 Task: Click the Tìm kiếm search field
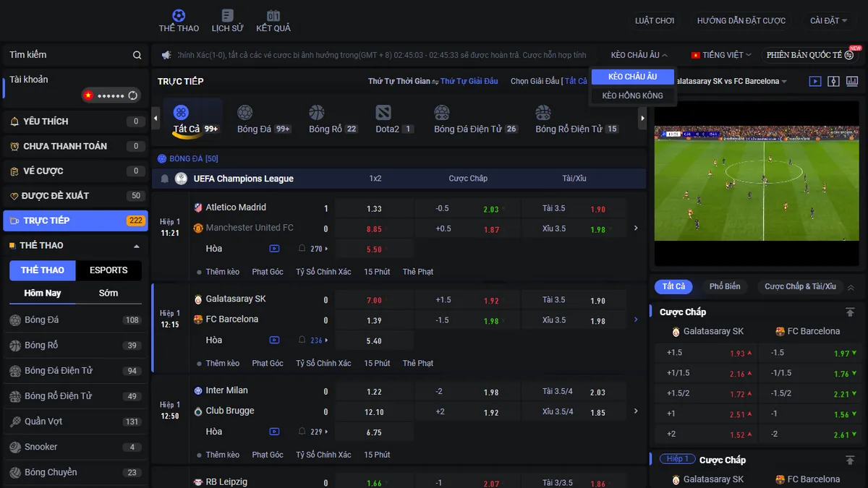[75, 55]
